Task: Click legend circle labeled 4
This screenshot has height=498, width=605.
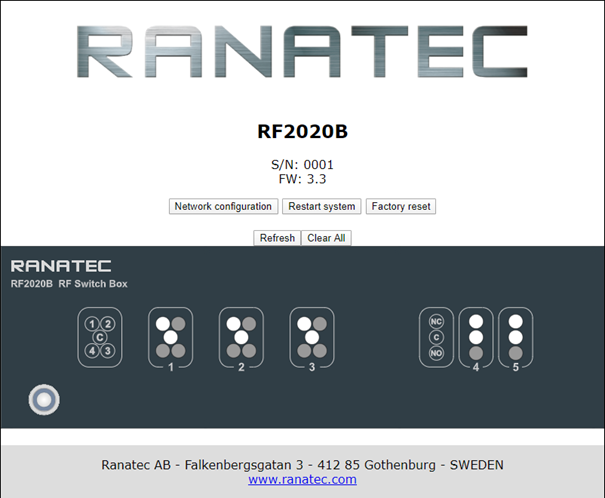Action: tap(92, 351)
